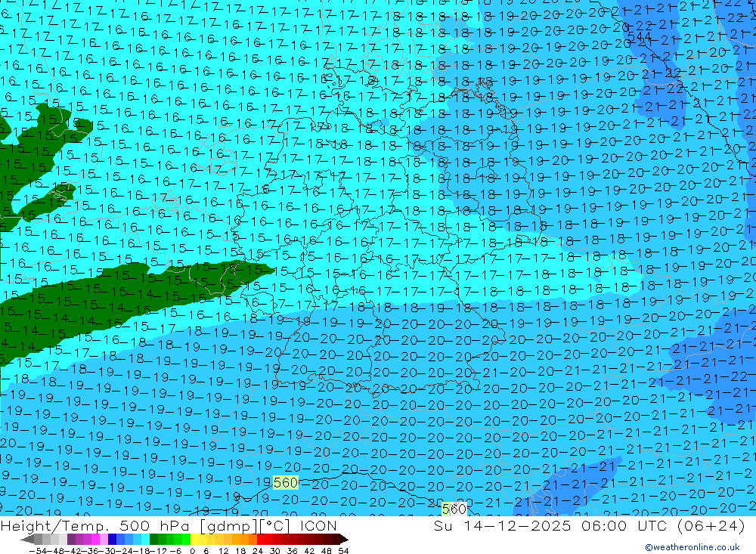Pick the yellow swatch above 0

pyautogui.click(x=195, y=540)
